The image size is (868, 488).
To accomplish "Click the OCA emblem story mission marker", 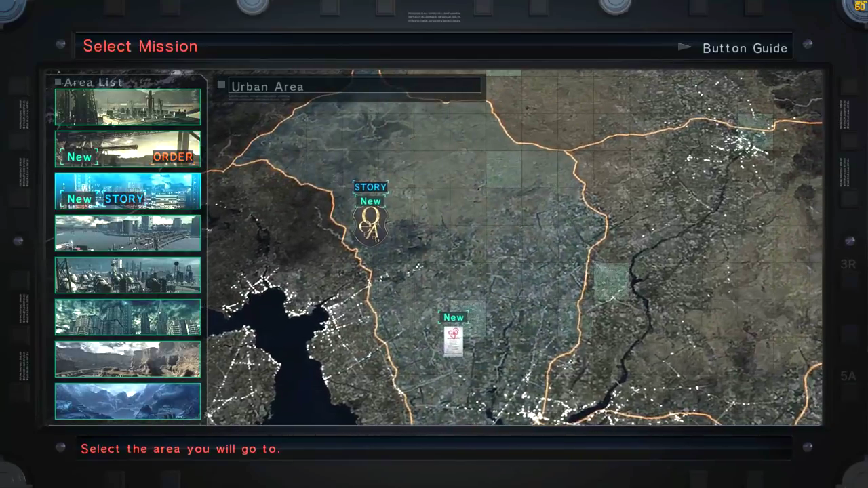I will click(x=370, y=226).
